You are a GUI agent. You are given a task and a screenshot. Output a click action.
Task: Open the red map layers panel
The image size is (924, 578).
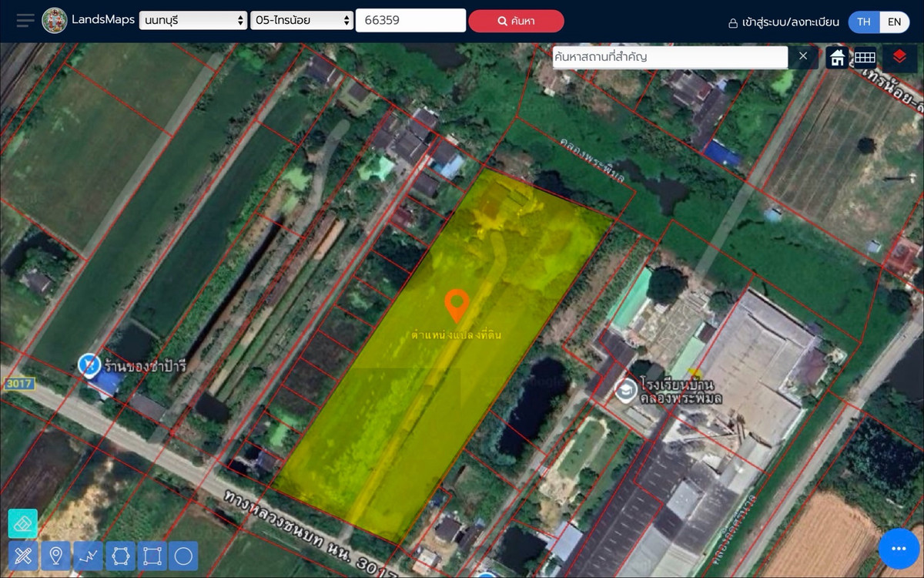(x=899, y=57)
